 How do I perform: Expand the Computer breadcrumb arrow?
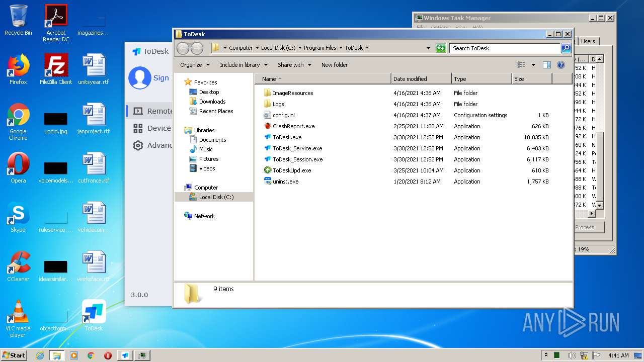257,48
